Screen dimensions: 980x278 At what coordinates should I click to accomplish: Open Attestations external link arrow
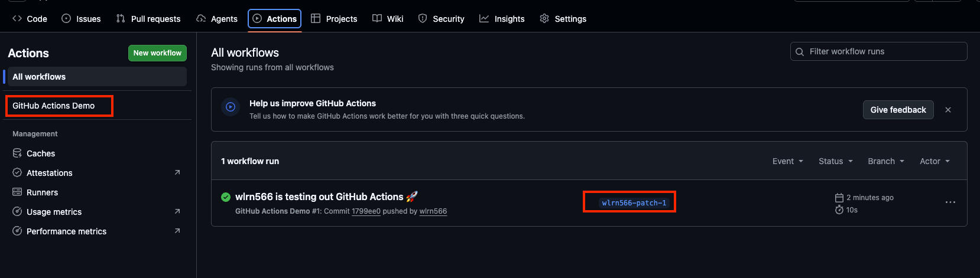click(177, 172)
